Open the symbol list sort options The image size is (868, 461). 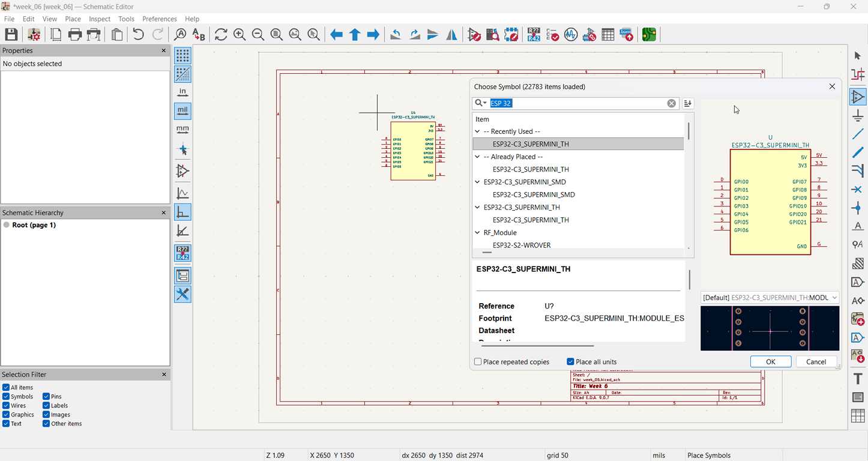[x=688, y=103]
